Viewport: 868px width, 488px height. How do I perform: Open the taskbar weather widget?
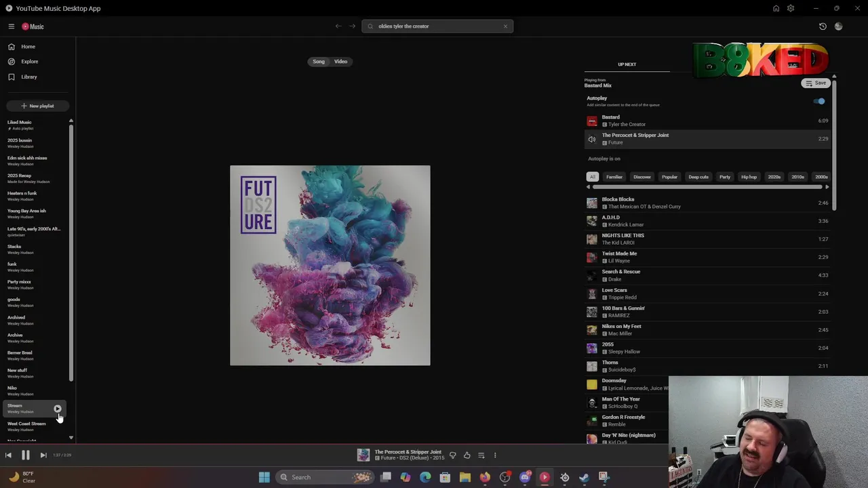click(x=21, y=477)
